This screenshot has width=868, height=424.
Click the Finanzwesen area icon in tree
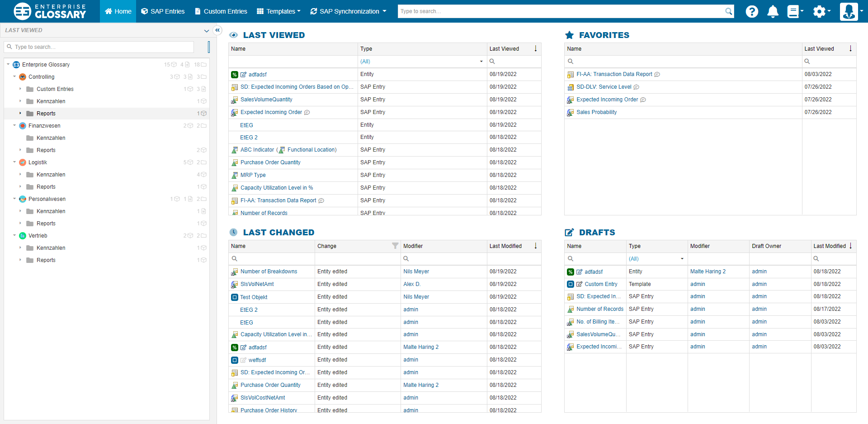click(23, 126)
